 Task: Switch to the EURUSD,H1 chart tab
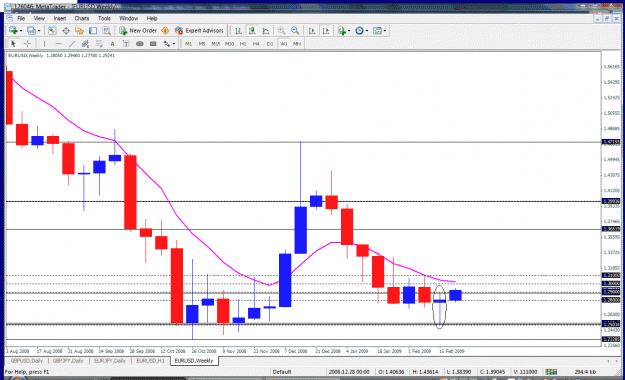tap(150, 361)
